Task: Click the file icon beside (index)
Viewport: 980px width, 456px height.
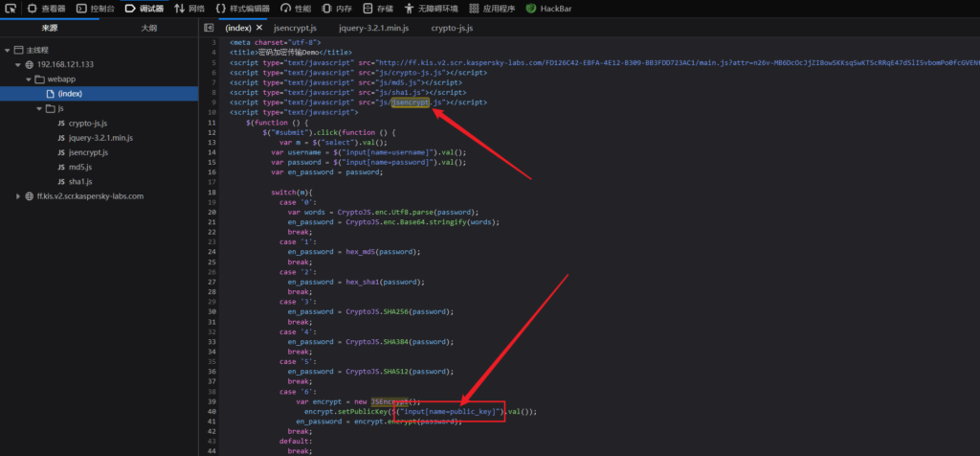Action: pos(51,94)
